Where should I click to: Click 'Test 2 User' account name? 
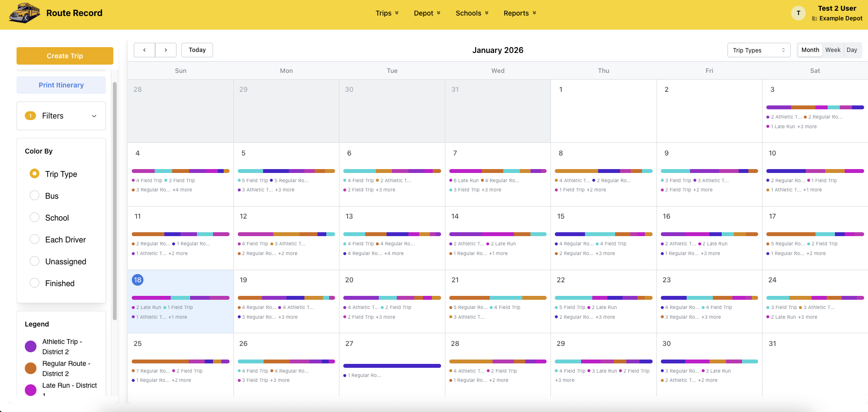(837, 8)
